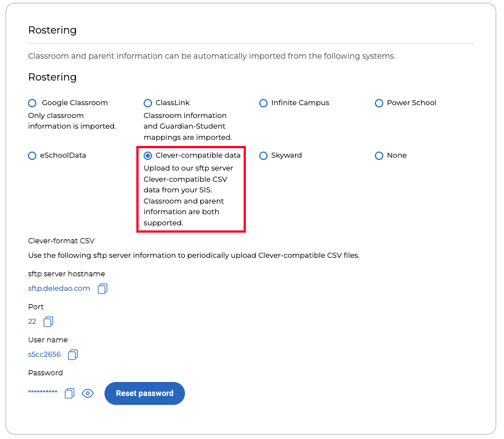Select ClassLink rostering option
Image resolution: width=504 pixels, height=439 pixels.
click(x=148, y=103)
